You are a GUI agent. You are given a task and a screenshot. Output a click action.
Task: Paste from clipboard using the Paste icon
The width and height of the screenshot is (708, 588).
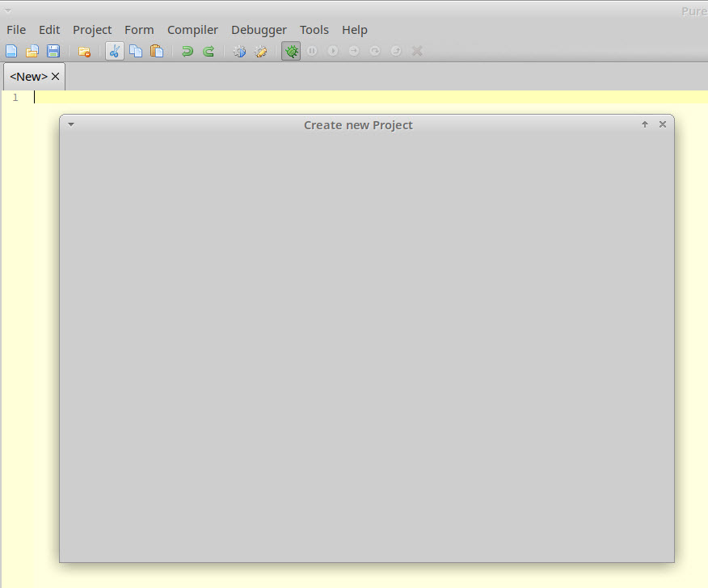point(157,51)
